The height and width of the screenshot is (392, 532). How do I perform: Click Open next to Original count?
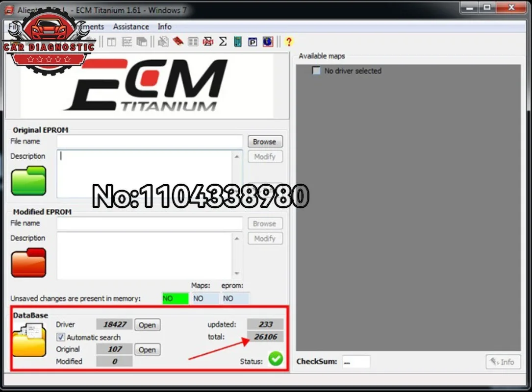pyautogui.click(x=147, y=349)
